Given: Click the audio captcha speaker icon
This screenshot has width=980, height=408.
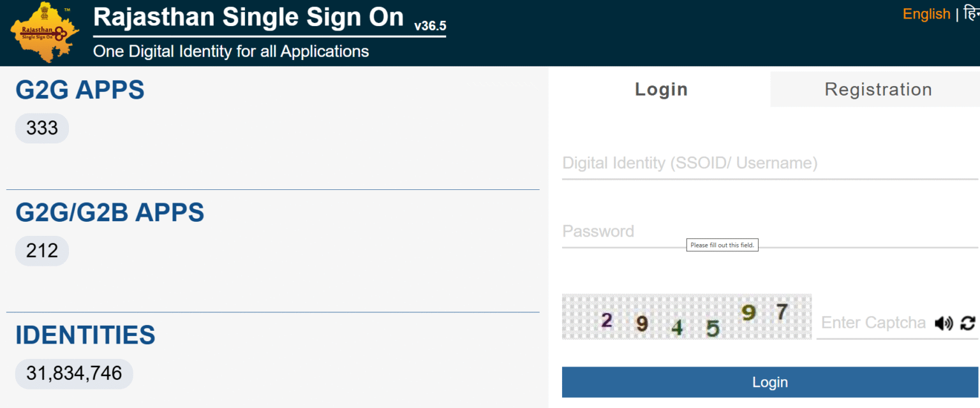Looking at the screenshot, I should (944, 323).
